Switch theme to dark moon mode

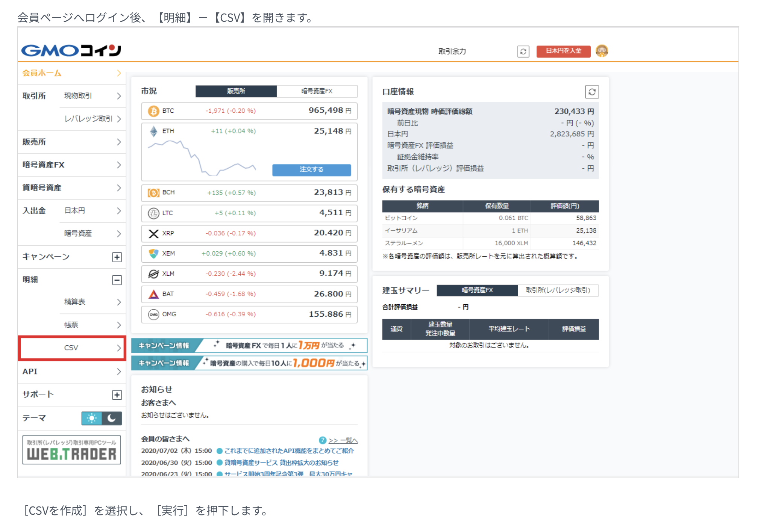pyautogui.click(x=112, y=418)
